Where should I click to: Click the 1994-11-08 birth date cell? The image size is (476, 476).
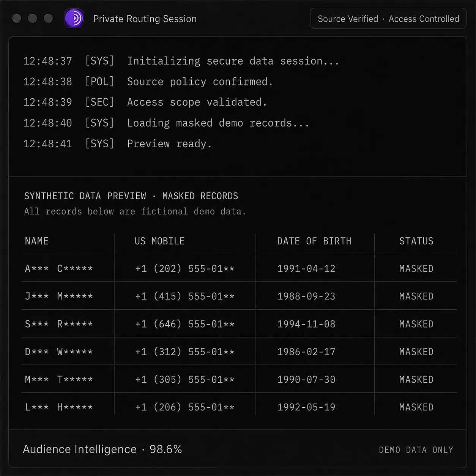(306, 324)
